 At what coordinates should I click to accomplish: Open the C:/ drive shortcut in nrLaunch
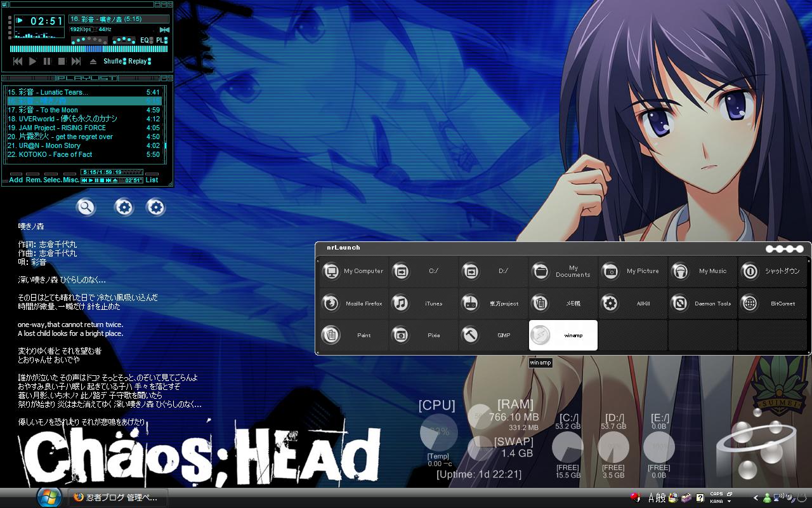[423, 272]
